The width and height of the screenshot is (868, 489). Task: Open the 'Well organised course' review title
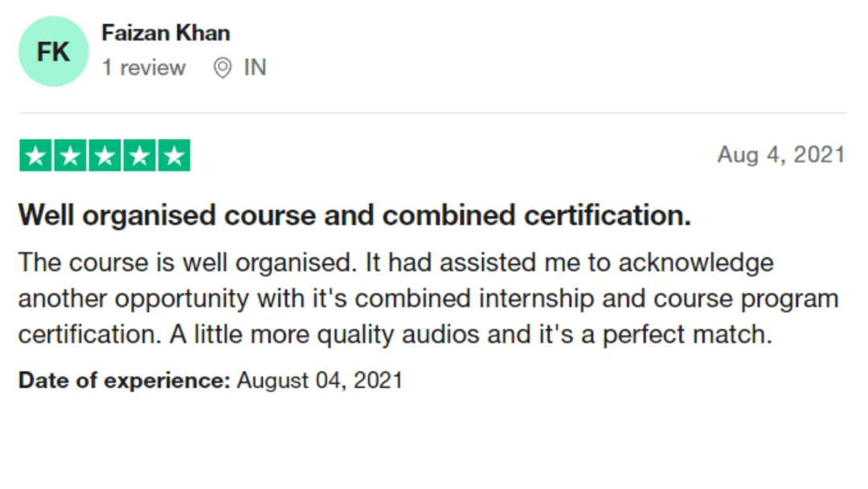click(x=355, y=216)
